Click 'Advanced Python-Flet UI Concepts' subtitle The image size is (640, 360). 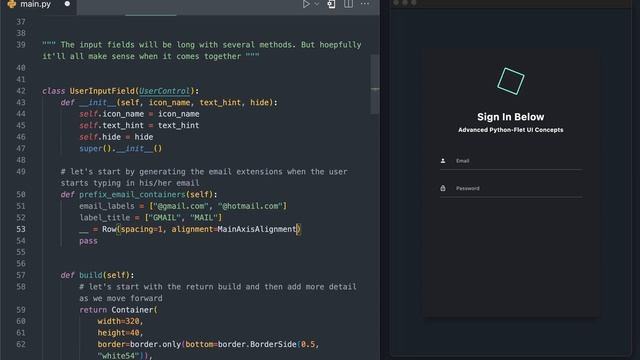point(511,130)
